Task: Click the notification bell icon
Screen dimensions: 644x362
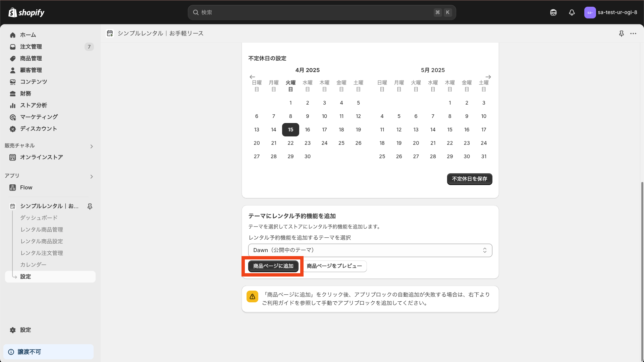Action: tap(572, 12)
